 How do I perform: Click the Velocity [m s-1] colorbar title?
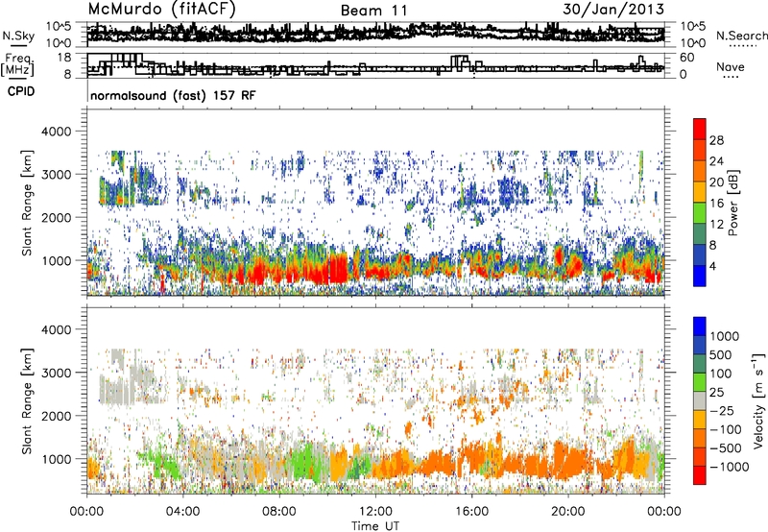click(x=758, y=400)
